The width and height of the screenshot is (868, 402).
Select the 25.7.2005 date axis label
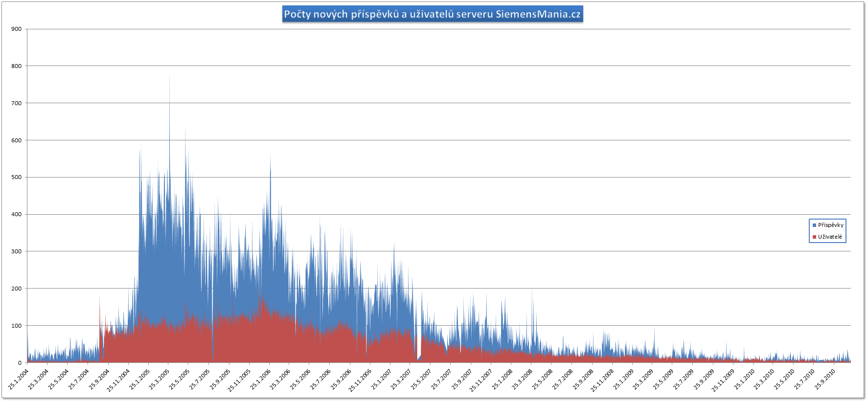tap(200, 380)
